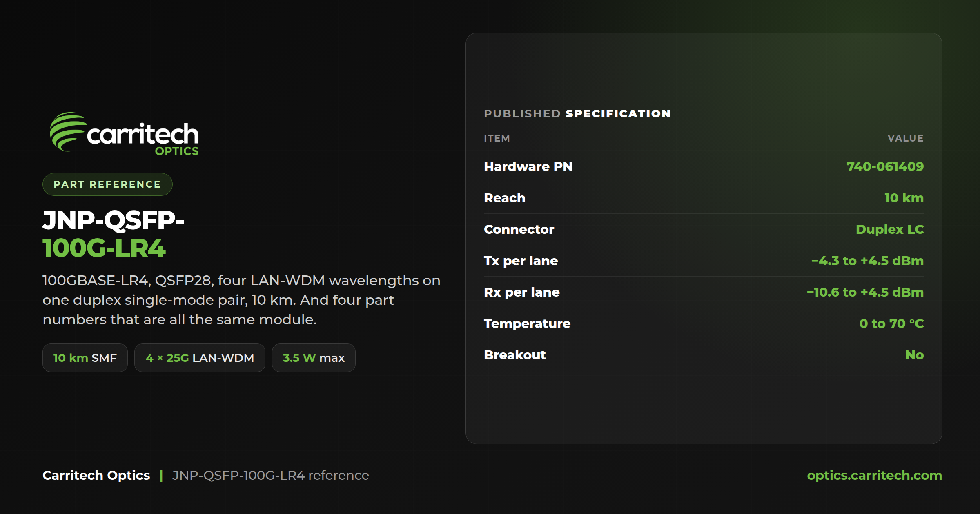Click the ITEM column header
The height and width of the screenshot is (514, 980).
point(497,138)
